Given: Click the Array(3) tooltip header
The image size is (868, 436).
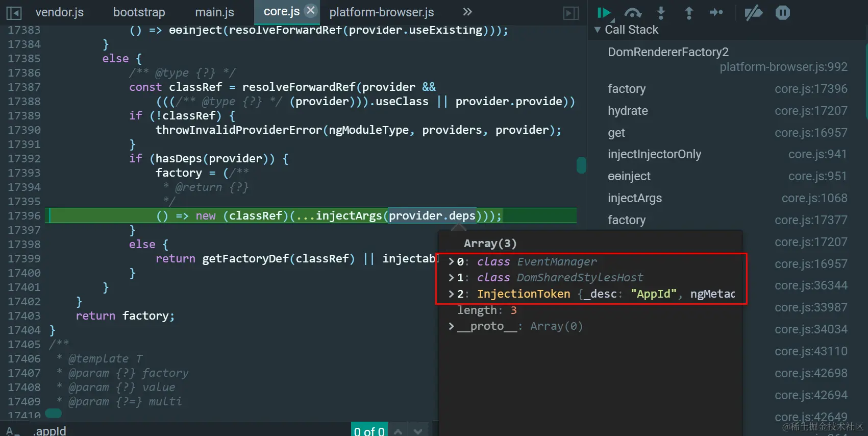Looking at the screenshot, I should tap(490, 244).
